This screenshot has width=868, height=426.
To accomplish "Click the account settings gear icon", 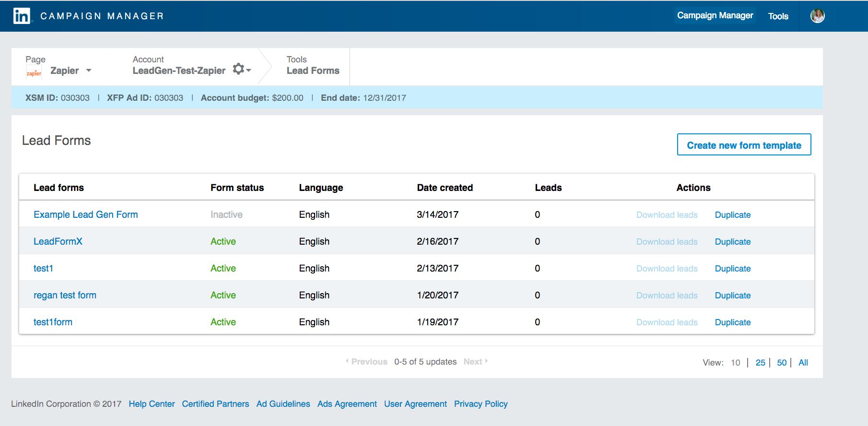I will coord(238,69).
